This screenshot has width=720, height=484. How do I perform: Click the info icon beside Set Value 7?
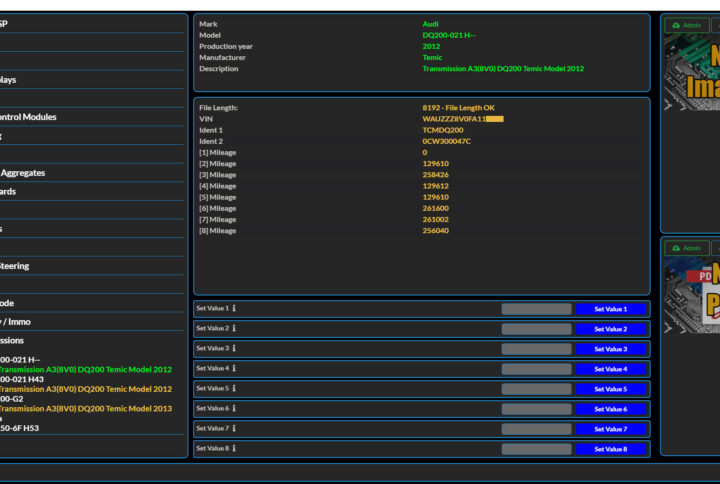[234, 429]
